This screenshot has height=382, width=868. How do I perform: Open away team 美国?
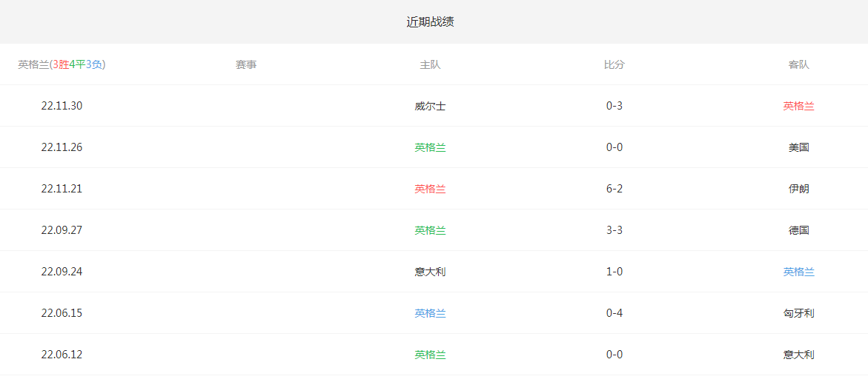point(799,147)
